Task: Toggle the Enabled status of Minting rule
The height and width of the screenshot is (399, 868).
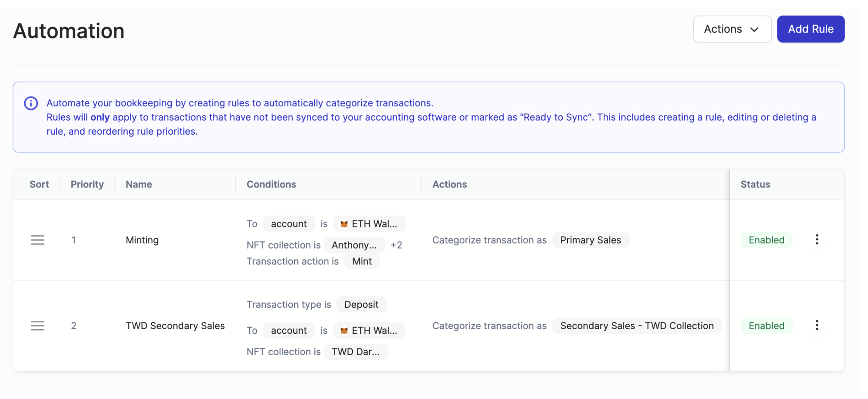Action: 766,240
